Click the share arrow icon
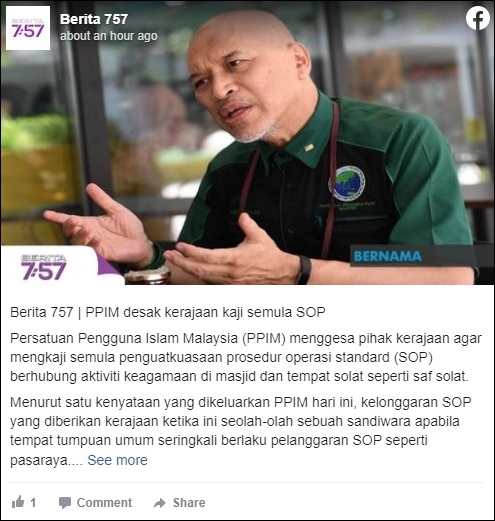This screenshot has width=495, height=521. point(160,503)
